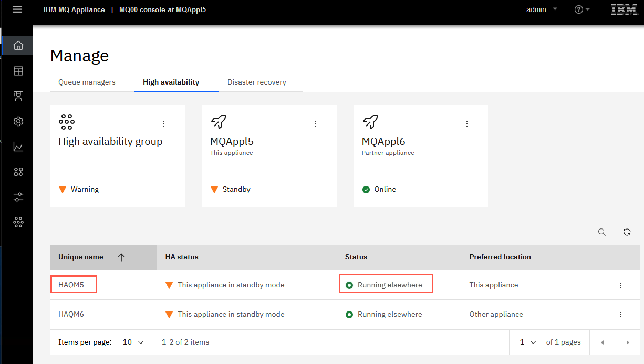Open the admin user dropdown
Image resolution: width=644 pixels, height=364 pixels.
[542, 9]
